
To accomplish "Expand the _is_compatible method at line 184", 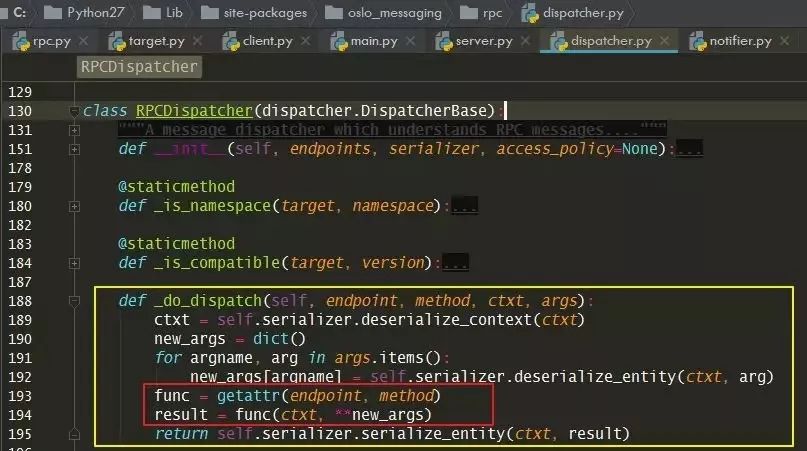I will tap(74, 264).
